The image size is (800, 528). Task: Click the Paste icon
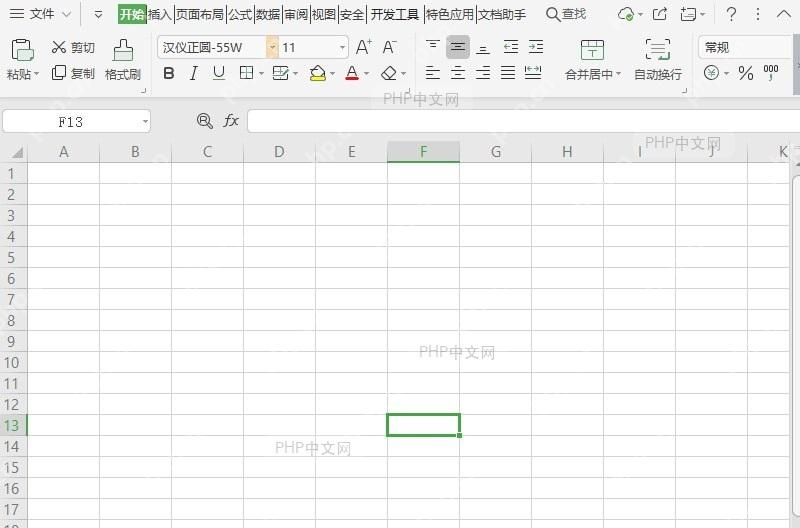(x=22, y=50)
